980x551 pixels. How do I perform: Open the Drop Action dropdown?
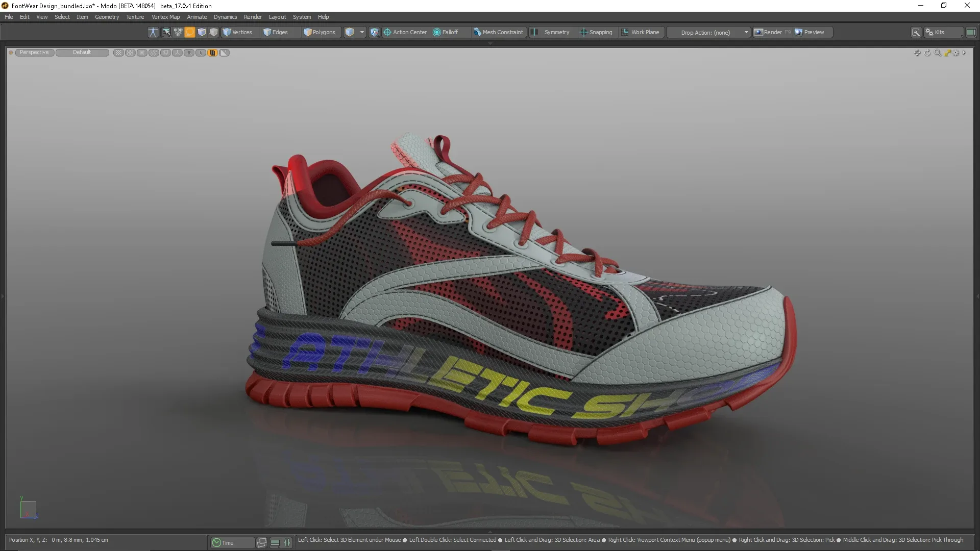(709, 32)
